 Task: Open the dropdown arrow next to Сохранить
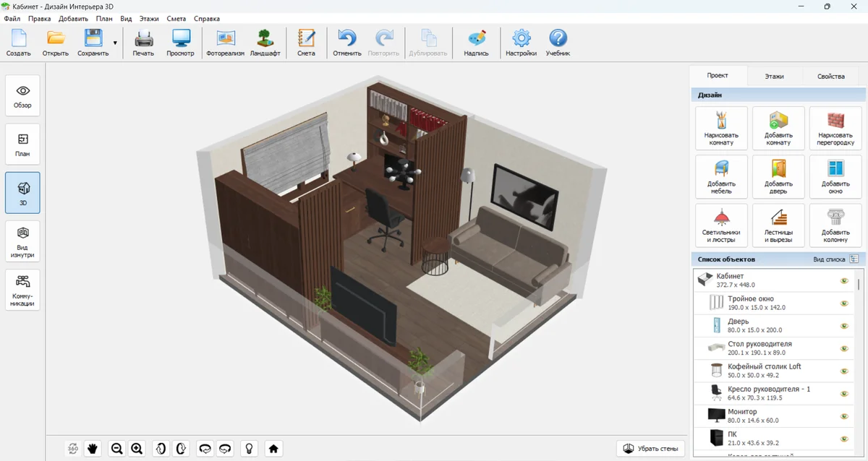click(115, 43)
